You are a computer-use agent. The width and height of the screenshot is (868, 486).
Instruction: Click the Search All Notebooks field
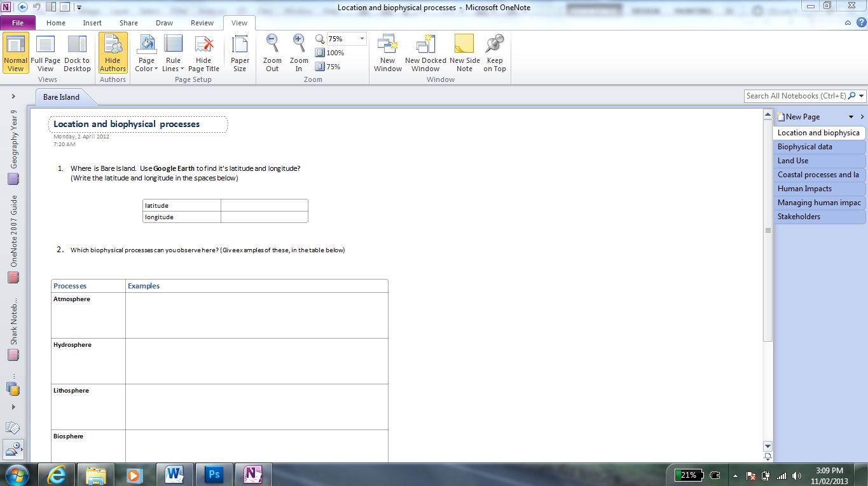pyautogui.click(x=796, y=96)
